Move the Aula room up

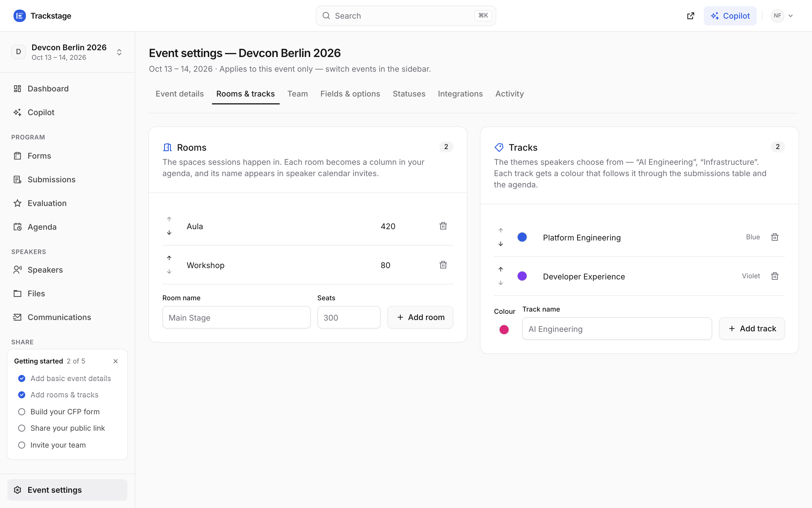coord(169,219)
